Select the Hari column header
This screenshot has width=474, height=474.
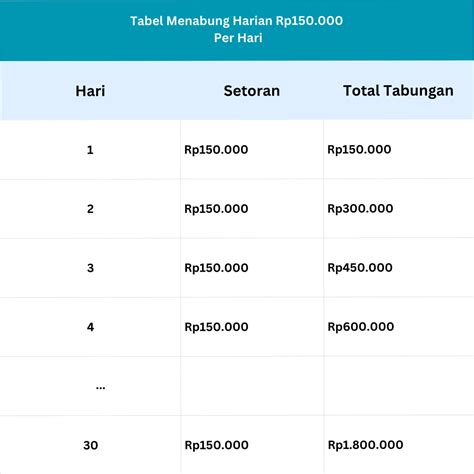(90, 91)
